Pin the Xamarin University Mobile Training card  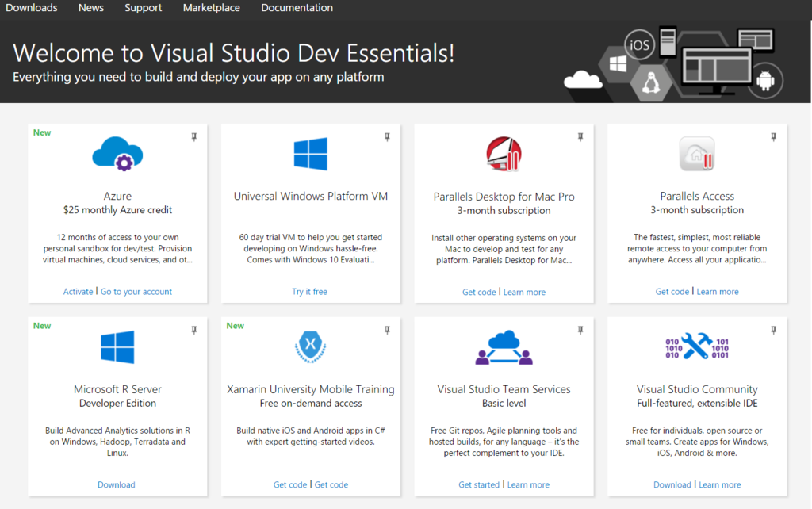(387, 330)
